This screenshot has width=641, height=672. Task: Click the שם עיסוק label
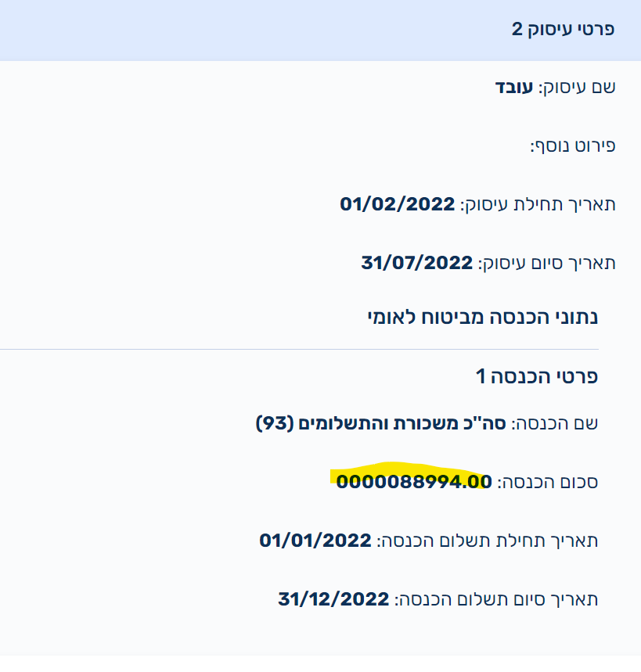tap(578, 86)
